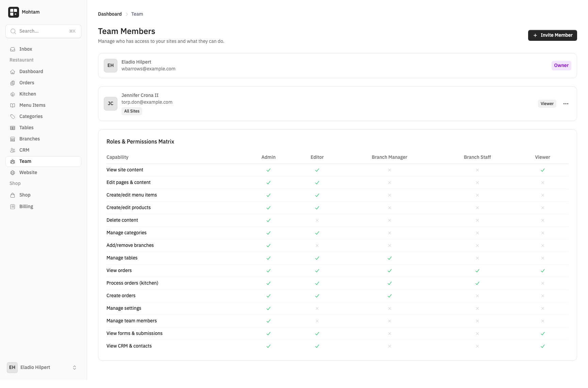Open Jennifer Crona II's three-dot options menu
This screenshot has height=388, width=588.
(566, 104)
